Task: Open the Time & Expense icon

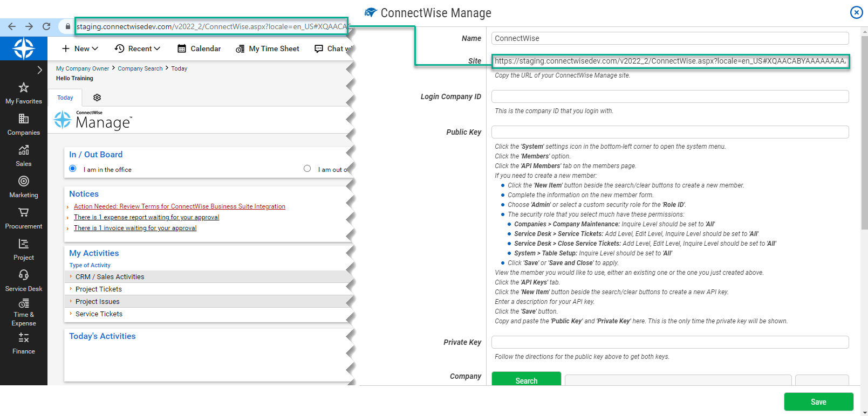Action: point(24,303)
